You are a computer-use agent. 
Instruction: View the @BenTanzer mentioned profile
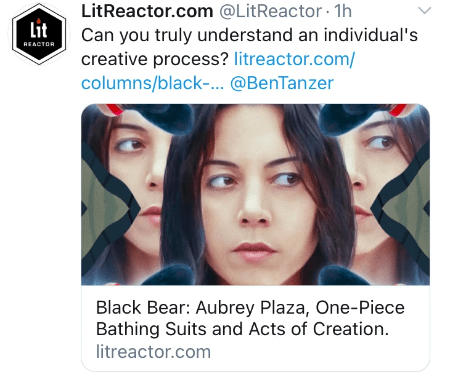click(282, 83)
